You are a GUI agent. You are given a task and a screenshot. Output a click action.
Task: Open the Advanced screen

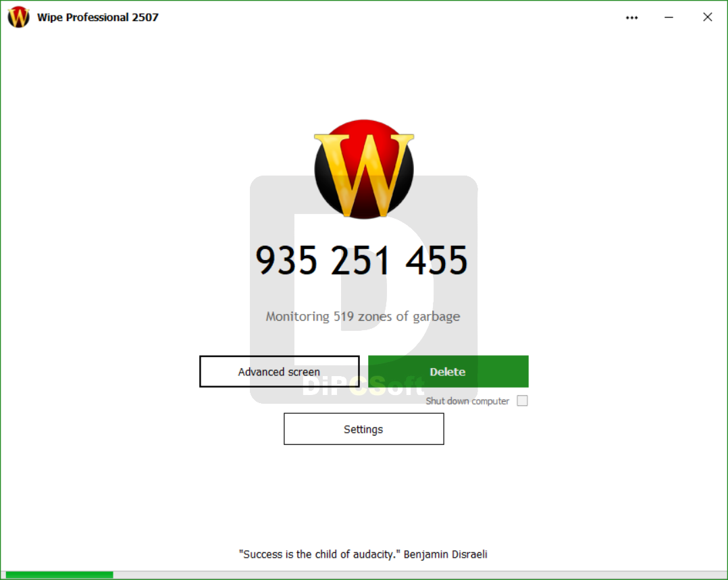point(279,371)
